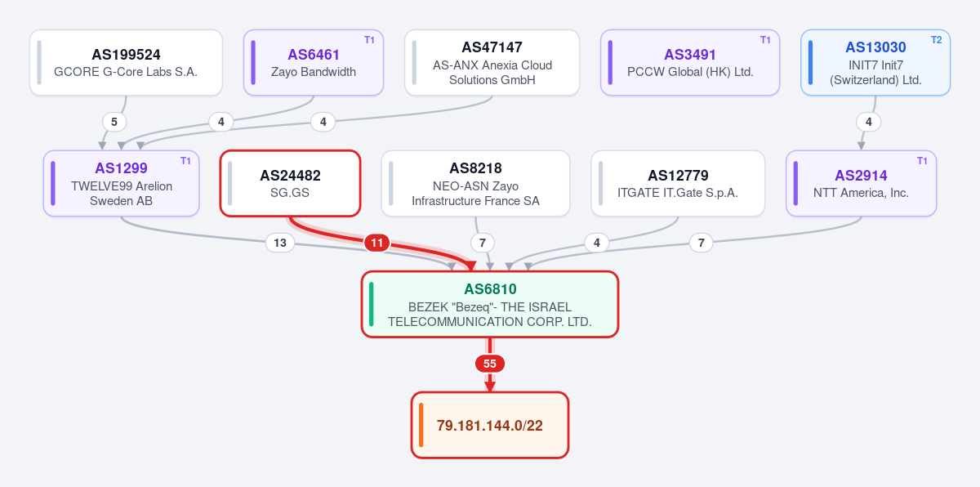980x487 pixels.
Task: Select the 13 path count badge
Action: tap(280, 243)
